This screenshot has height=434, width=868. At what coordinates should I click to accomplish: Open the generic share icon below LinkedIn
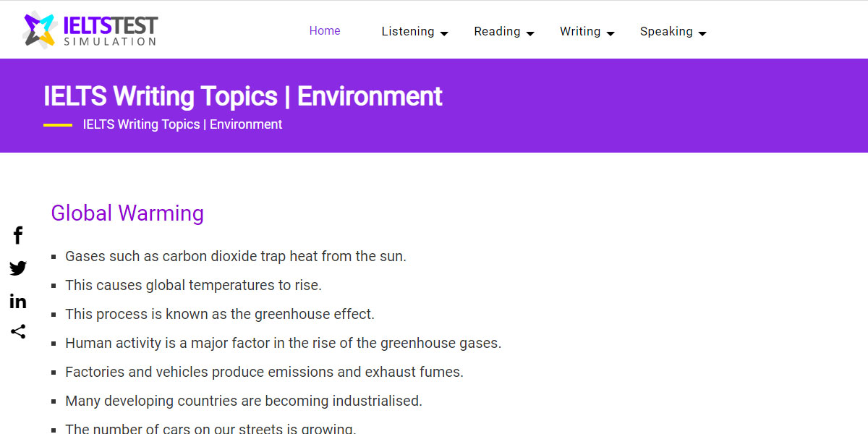pyautogui.click(x=17, y=332)
